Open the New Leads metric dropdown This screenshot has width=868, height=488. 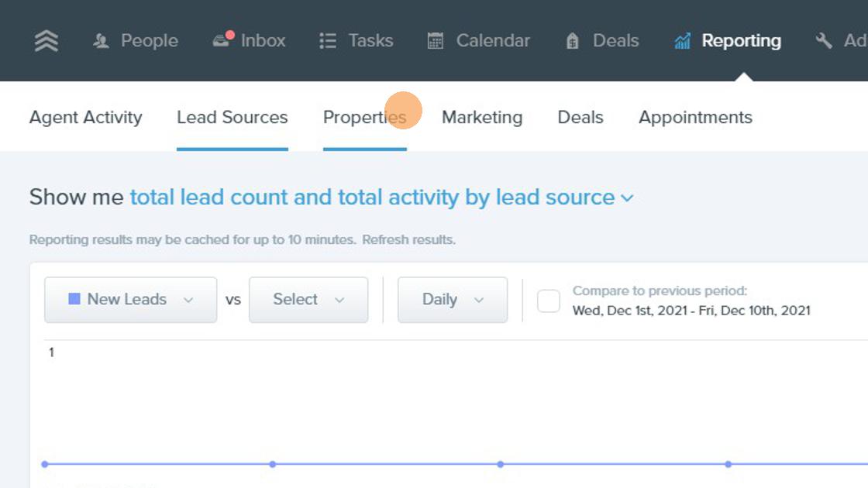coord(131,300)
